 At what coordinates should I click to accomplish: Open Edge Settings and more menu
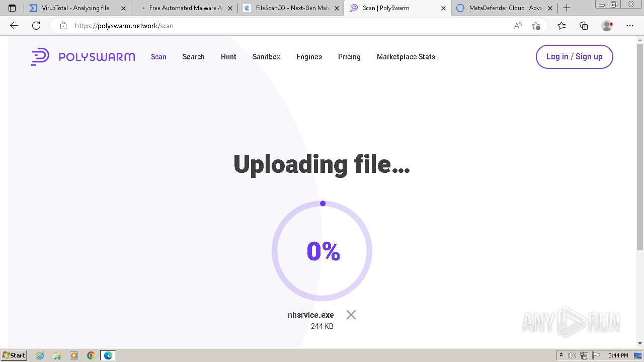630,26
